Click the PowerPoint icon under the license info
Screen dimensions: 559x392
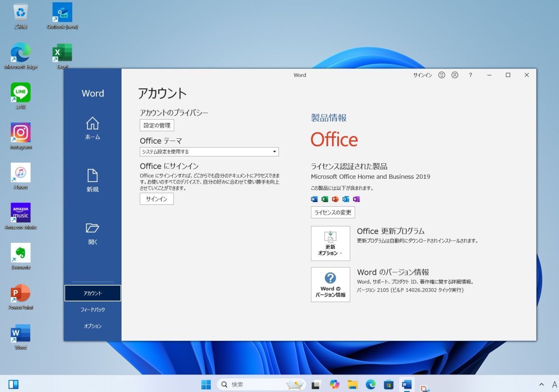pyautogui.click(x=335, y=199)
